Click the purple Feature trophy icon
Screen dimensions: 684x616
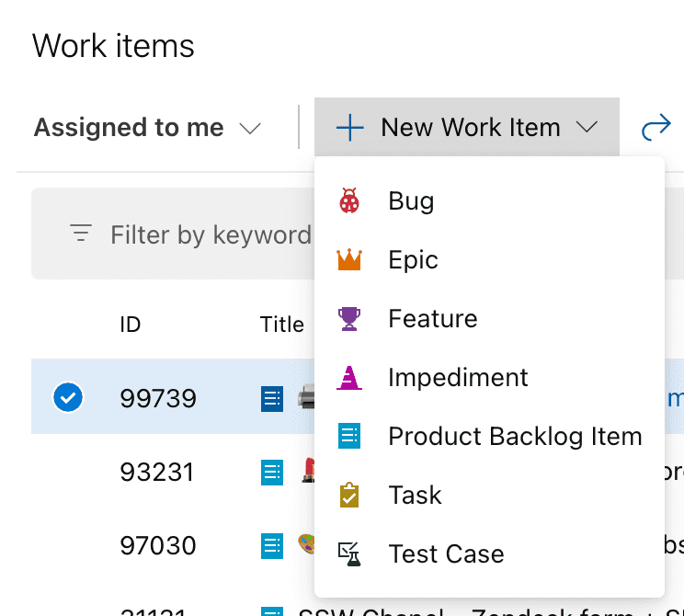pos(349,319)
